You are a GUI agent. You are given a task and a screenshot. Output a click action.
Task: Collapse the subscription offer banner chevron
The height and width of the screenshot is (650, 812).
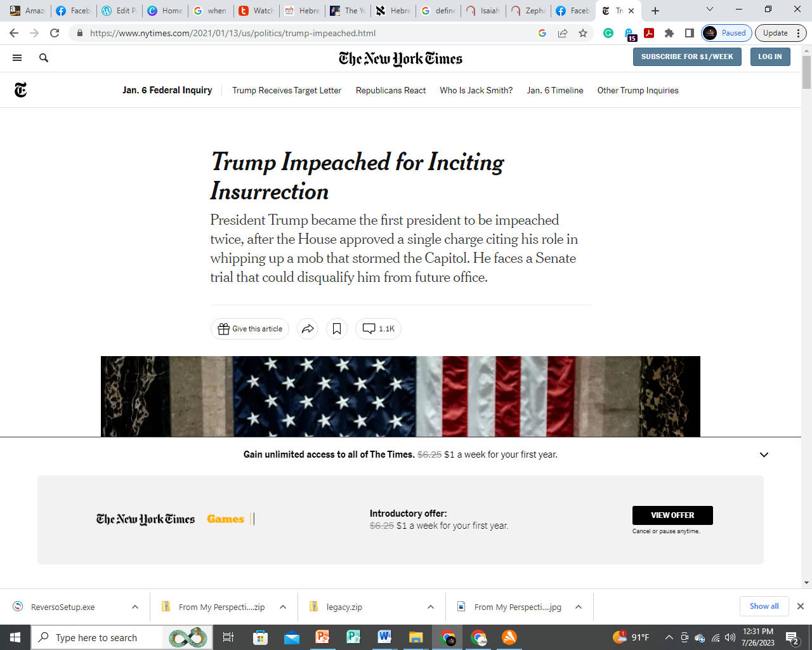click(x=764, y=454)
